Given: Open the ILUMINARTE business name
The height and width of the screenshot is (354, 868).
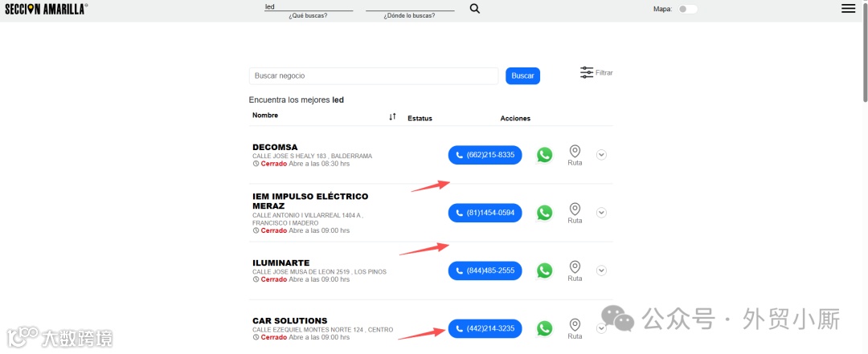Looking at the screenshot, I should (x=281, y=262).
